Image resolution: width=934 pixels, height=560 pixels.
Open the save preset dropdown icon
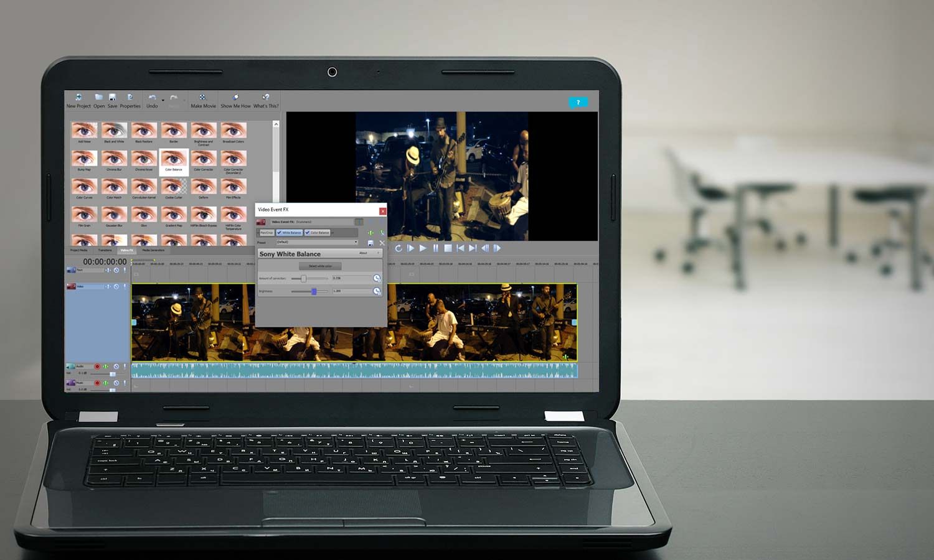point(370,243)
